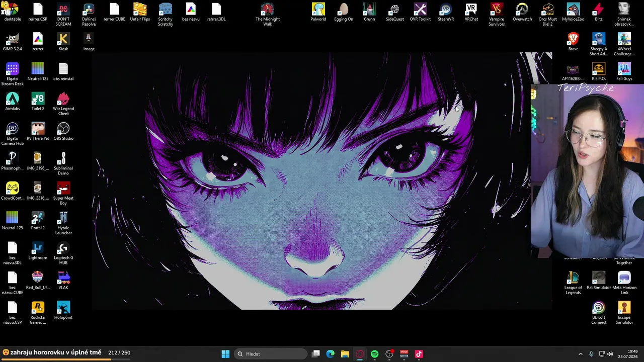
Task: Select the VRChat desktop icon
Action: tap(471, 13)
